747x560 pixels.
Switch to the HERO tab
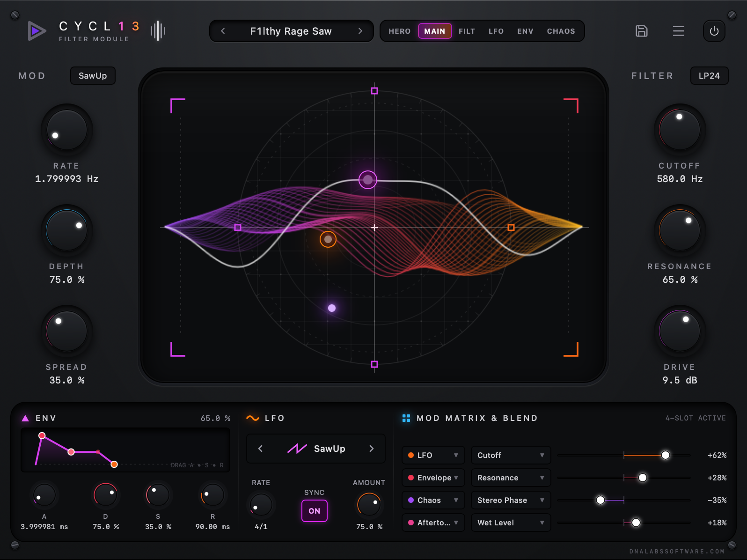(x=400, y=31)
